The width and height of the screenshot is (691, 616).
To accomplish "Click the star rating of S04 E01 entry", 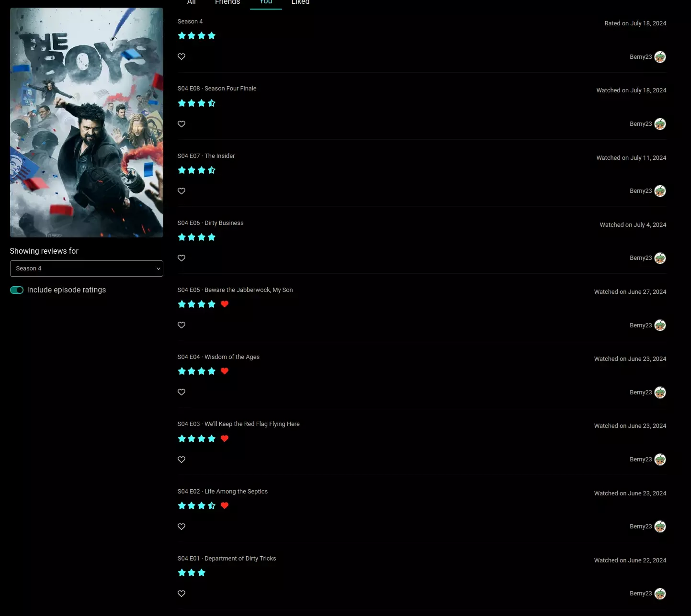I will 192,572.
